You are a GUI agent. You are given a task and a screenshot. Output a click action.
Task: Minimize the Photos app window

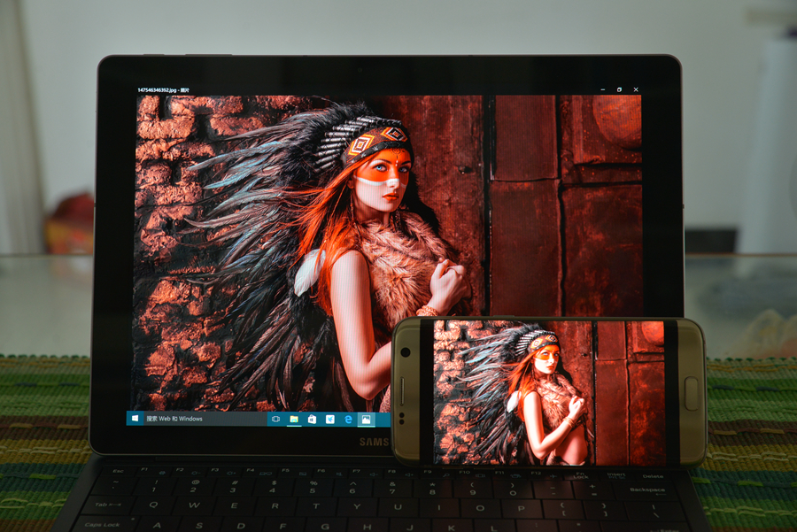[603, 89]
